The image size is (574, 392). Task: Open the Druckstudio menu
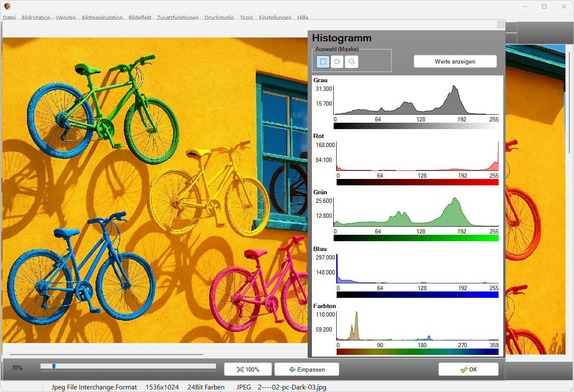(x=219, y=17)
